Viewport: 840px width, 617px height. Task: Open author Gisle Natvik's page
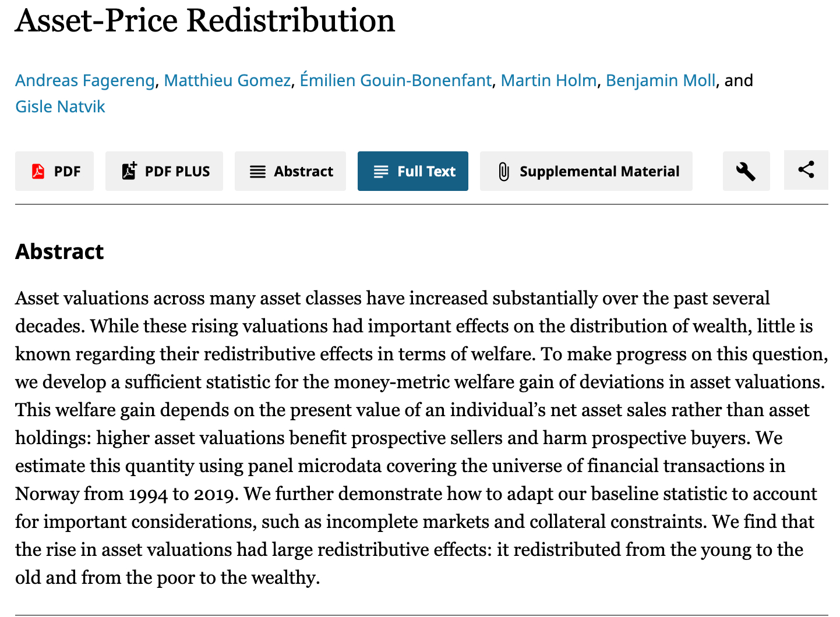(60, 107)
